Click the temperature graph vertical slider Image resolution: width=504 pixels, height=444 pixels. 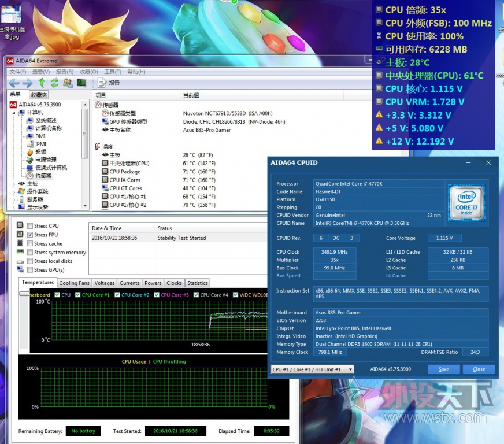tap(24, 294)
